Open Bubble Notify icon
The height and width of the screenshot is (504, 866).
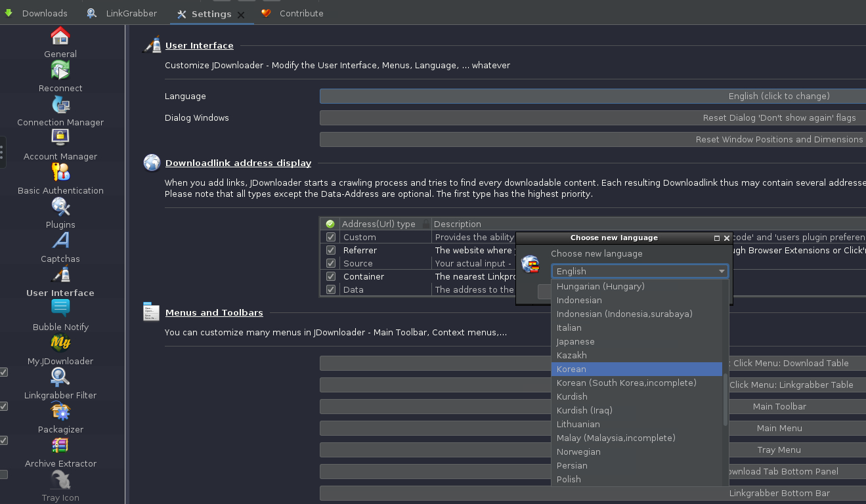click(60, 309)
